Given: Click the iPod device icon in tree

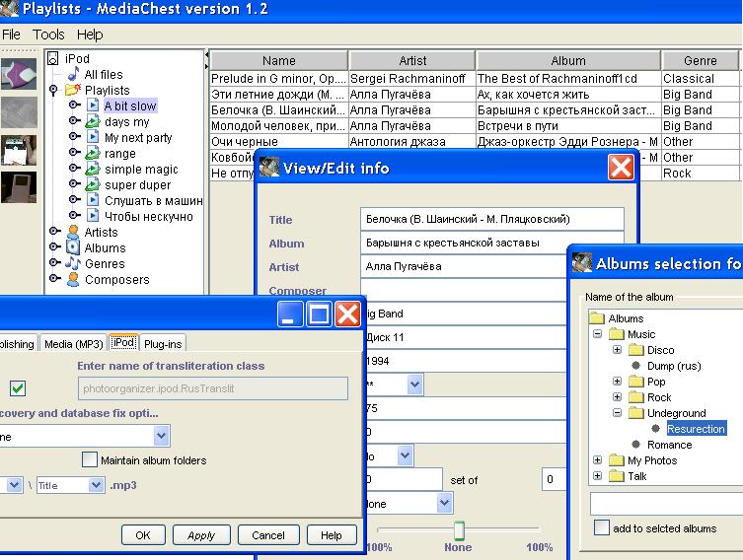Looking at the screenshot, I should [53, 59].
